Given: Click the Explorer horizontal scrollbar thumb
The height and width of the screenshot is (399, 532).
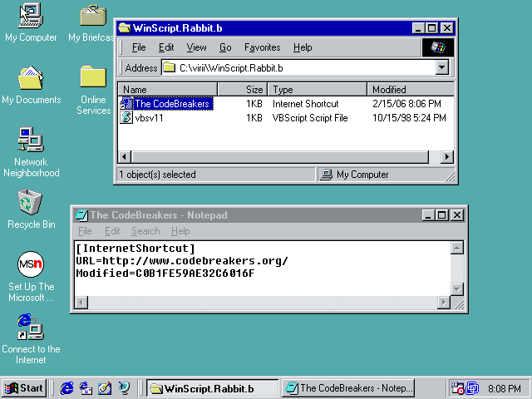Looking at the screenshot, I should pyautogui.click(x=280, y=157).
